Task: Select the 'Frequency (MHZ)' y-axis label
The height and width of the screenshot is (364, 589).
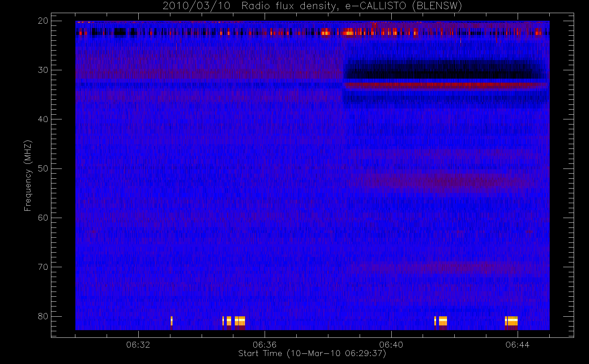Action: (28, 175)
